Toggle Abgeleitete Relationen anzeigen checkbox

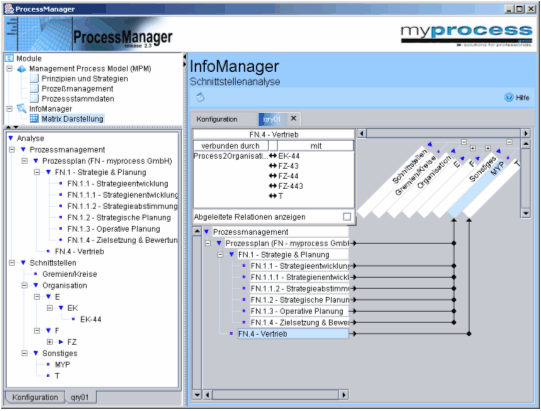point(347,217)
